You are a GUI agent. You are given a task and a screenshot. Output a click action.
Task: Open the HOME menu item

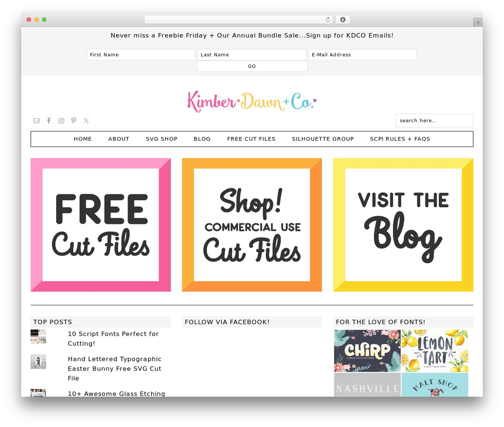coord(83,139)
